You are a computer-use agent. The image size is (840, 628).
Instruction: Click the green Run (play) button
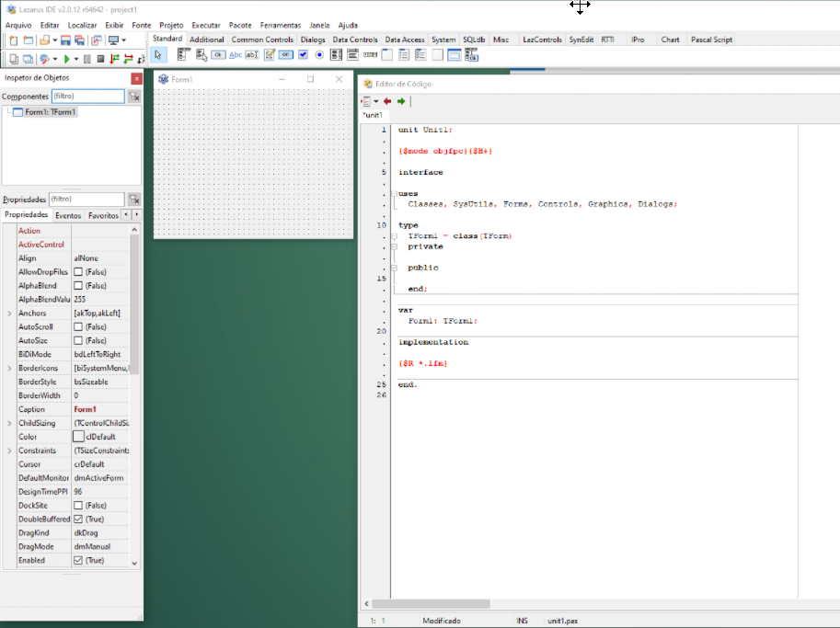pyautogui.click(x=66, y=59)
